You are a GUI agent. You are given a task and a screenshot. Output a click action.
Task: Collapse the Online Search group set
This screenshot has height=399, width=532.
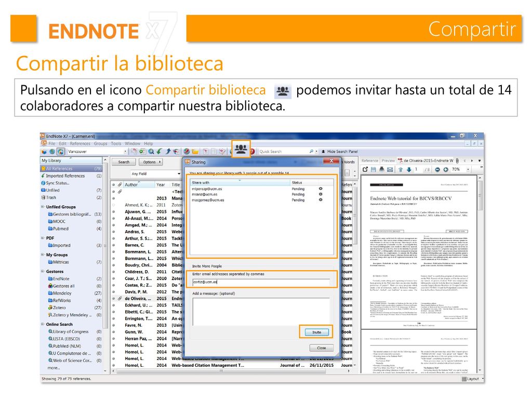[43, 324]
